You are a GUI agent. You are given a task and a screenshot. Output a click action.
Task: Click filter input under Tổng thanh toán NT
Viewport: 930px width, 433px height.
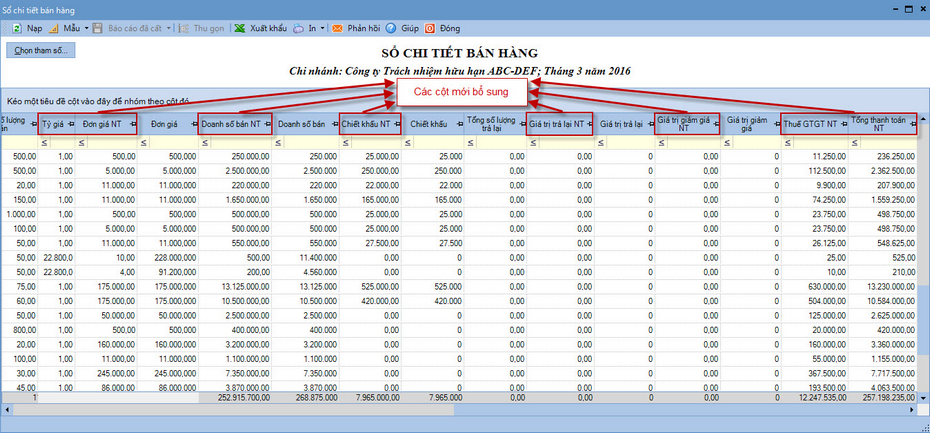click(890, 142)
